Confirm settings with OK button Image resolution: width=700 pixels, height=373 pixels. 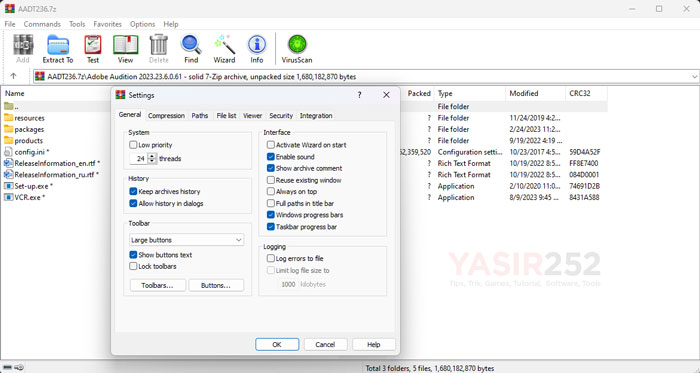tap(277, 344)
